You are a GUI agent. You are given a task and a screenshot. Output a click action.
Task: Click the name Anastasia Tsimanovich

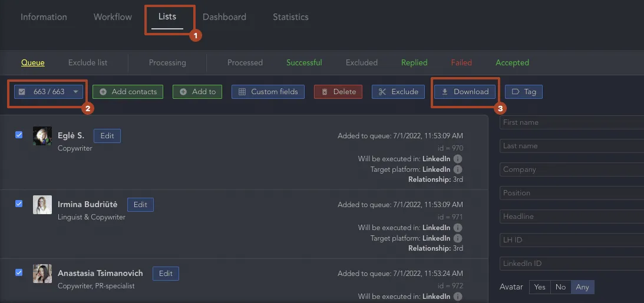tap(100, 273)
